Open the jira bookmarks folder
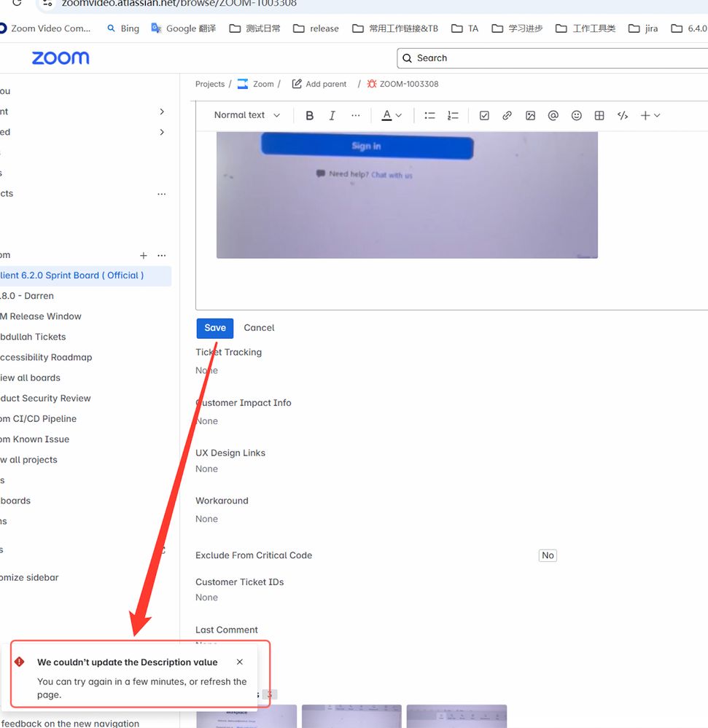This screenshot has width=708, height=728. [643, 28]
